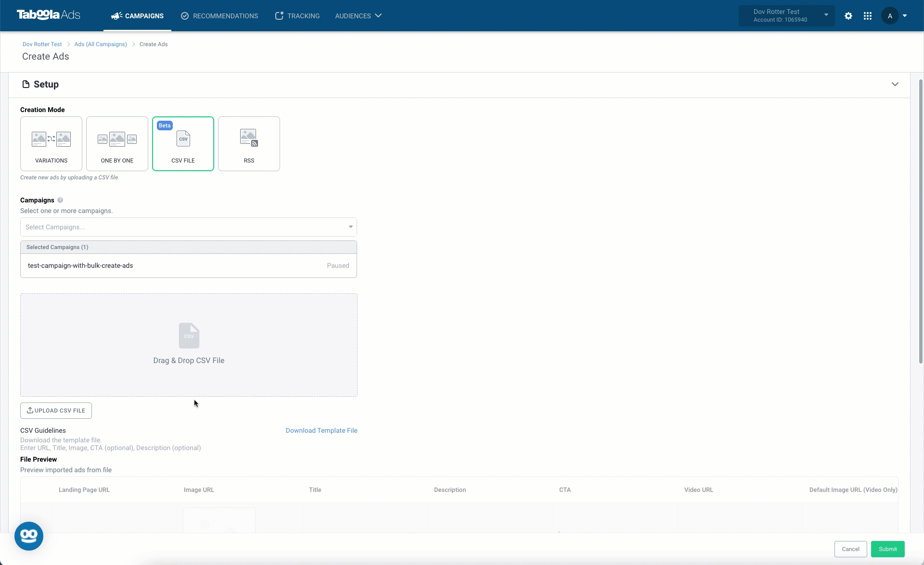This screenshot has width=924, height=565.
Task: Expand the Dov Rotter Test account selector
Action: click(x=787, y=16)
